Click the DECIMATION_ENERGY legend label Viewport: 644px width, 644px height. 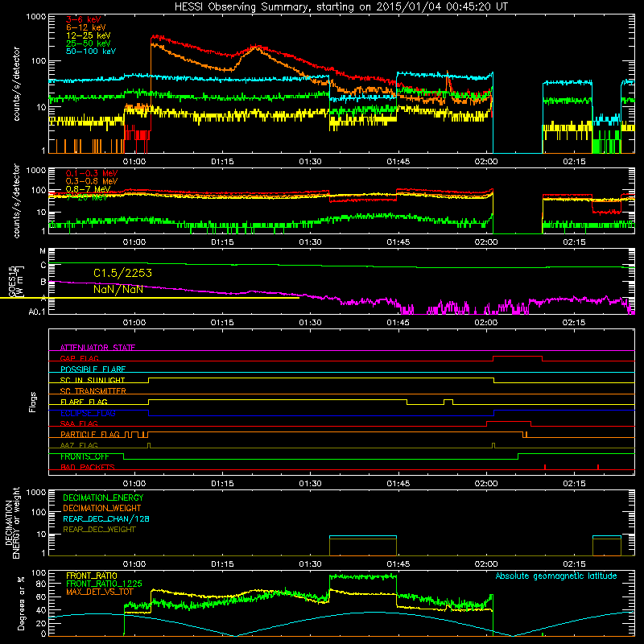(103, 497)
